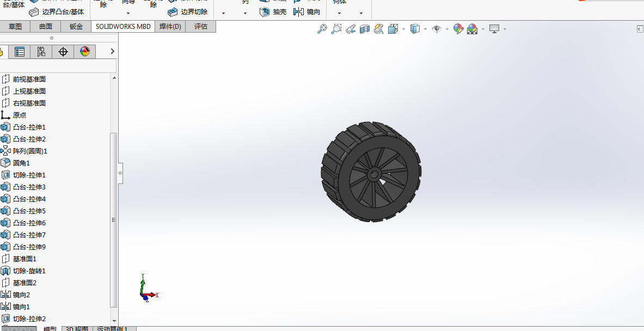
Task: Select 基准面2 reference plane
Action: (x=24, y=283)
